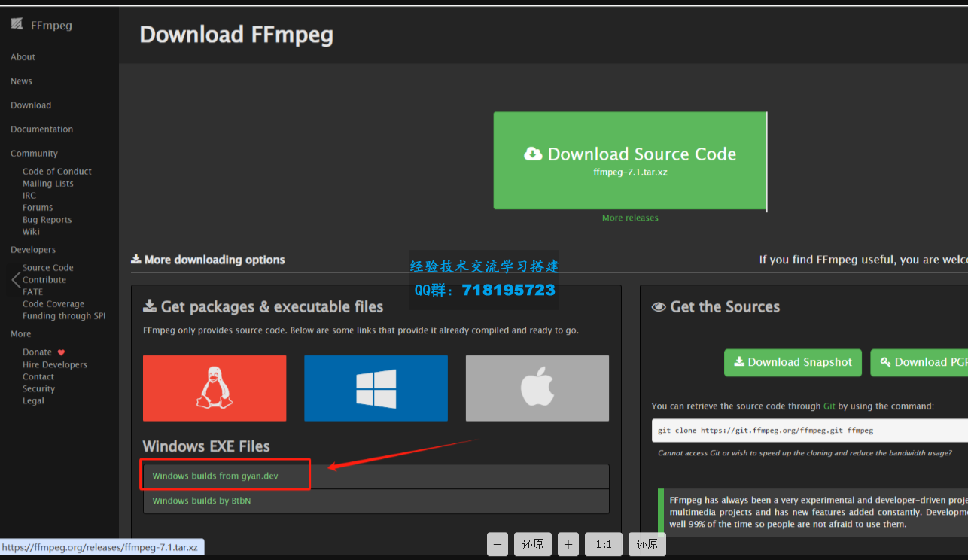Click the zoom out minus button
Screen dimensions: 968x560
click(x=497, y=543)
